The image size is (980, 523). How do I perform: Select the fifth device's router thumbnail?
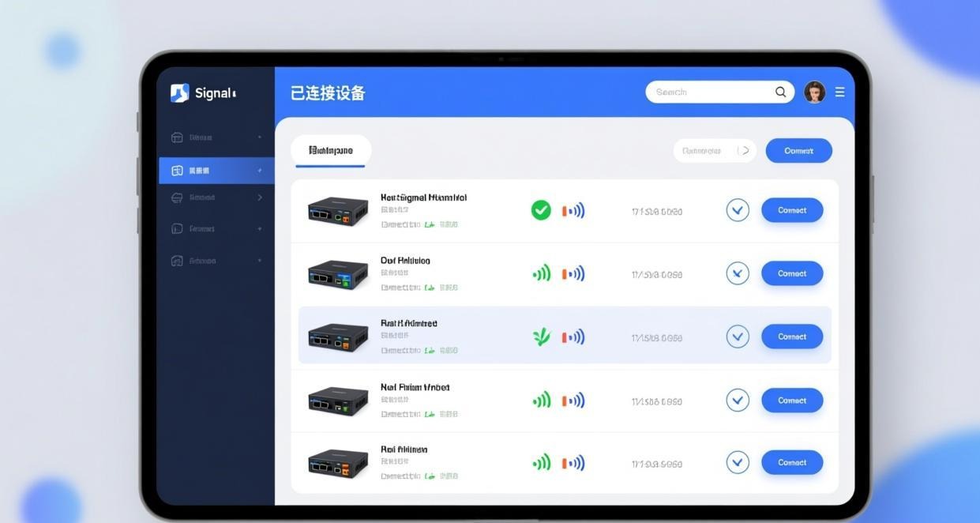338,463
